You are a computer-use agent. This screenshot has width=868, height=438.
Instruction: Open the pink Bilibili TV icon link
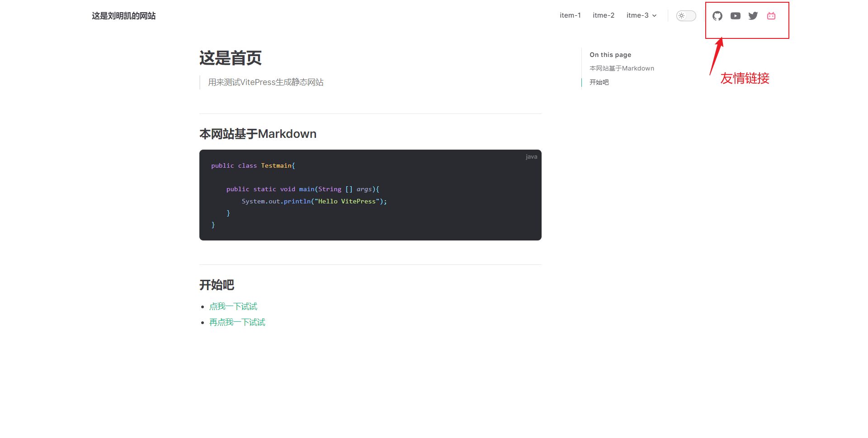click(771, 16)
